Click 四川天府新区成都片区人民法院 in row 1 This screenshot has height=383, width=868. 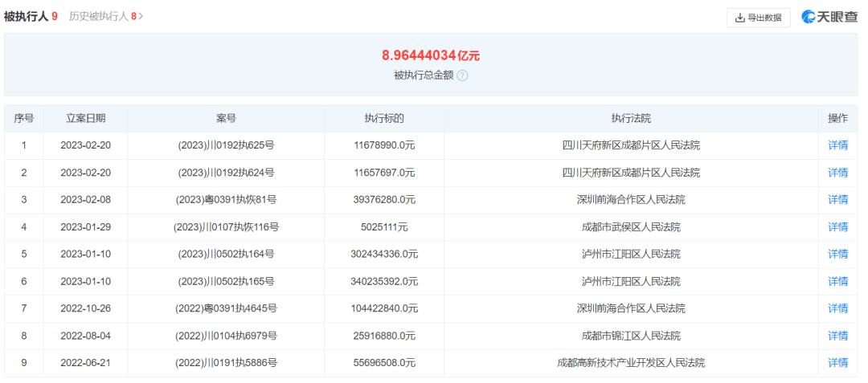631,146
